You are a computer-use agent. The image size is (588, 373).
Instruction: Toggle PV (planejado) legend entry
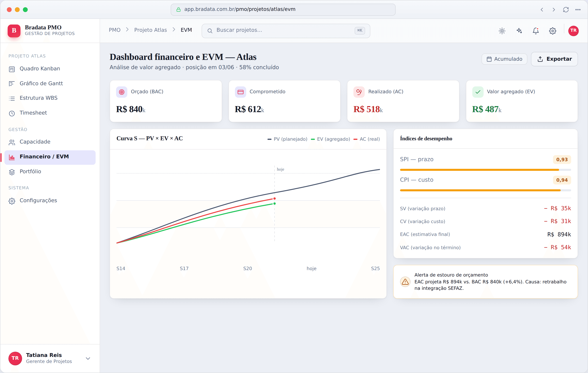[287, 139]
